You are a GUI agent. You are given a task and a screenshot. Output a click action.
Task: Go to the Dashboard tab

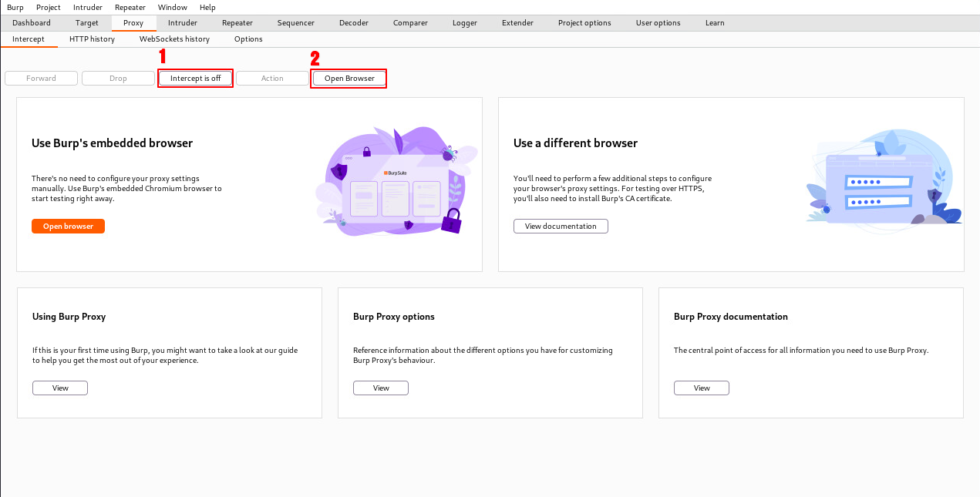coord(32,23)
